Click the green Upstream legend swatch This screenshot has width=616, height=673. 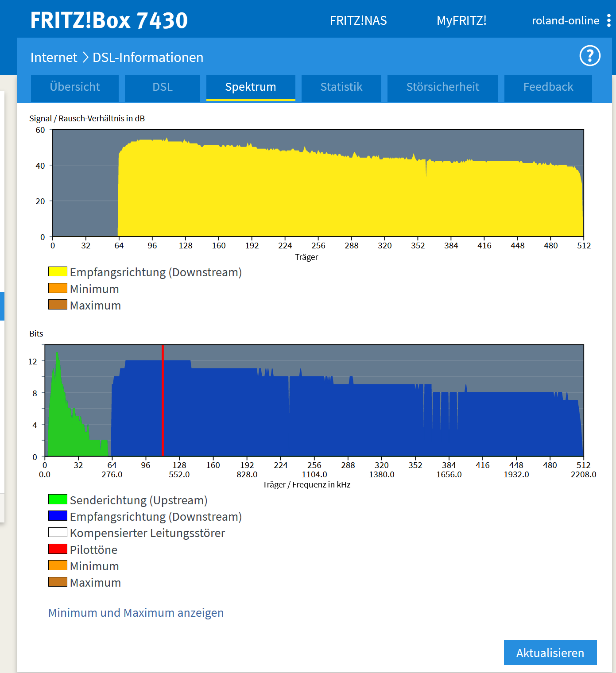(58, 499)
